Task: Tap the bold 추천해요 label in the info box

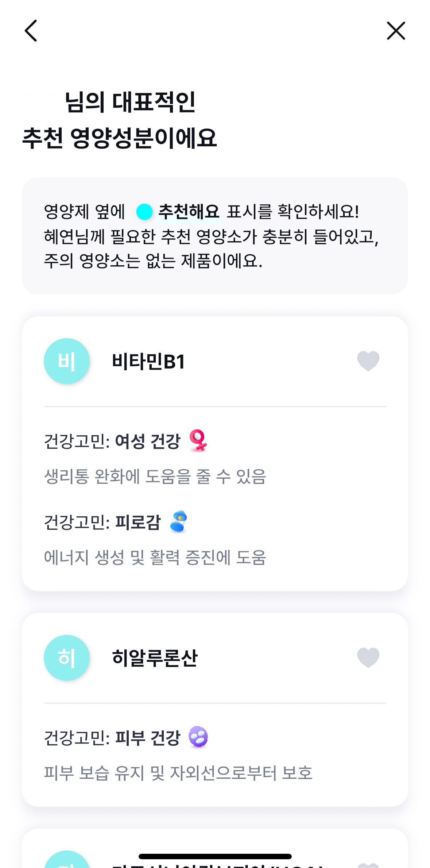Action: click(189, 212)
